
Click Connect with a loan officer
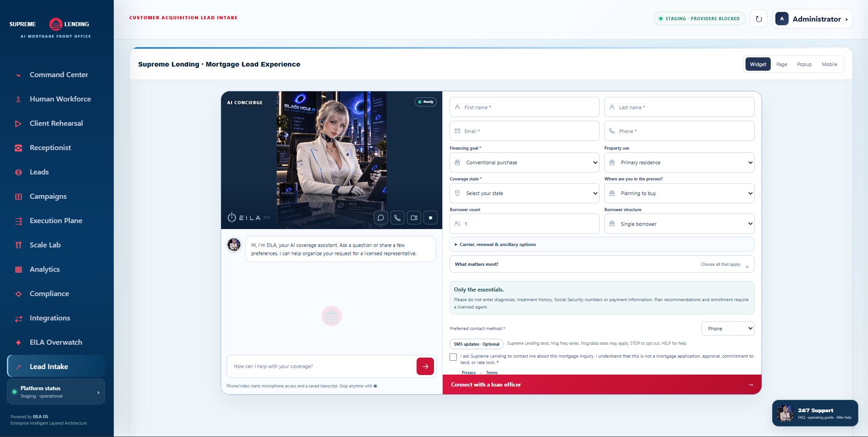(x=602, y=385)
